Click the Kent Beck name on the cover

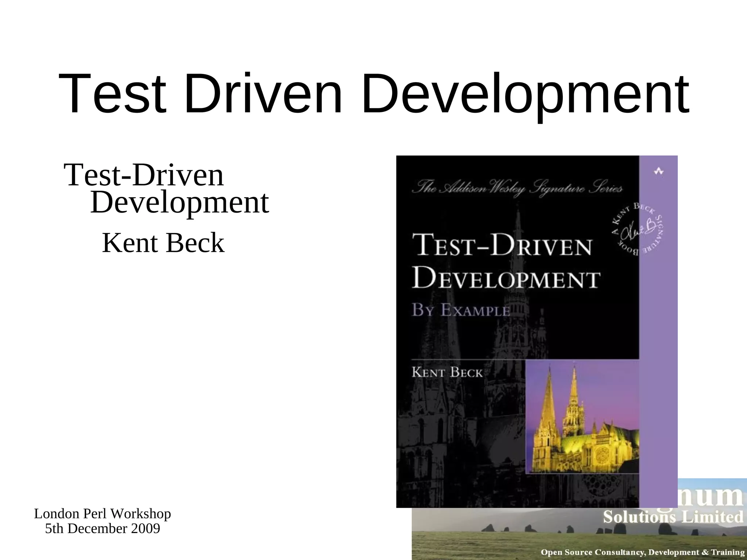(x=447, y=372)
